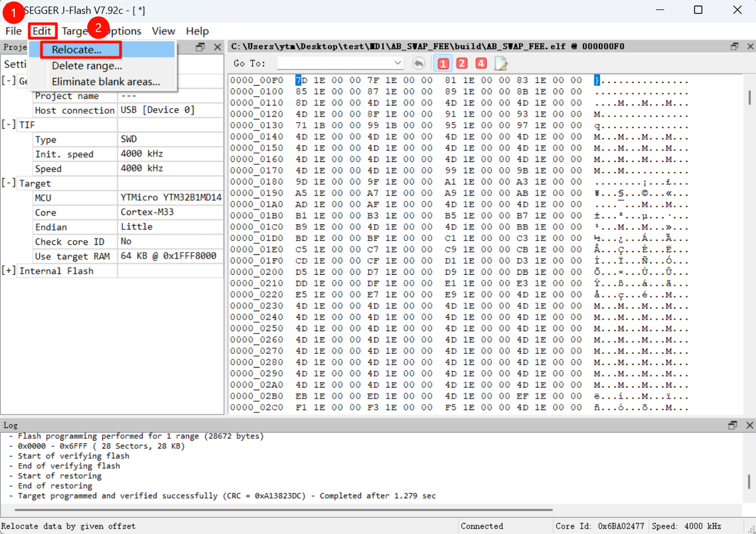
Task: Undock the Log panel
Action: 733,425
